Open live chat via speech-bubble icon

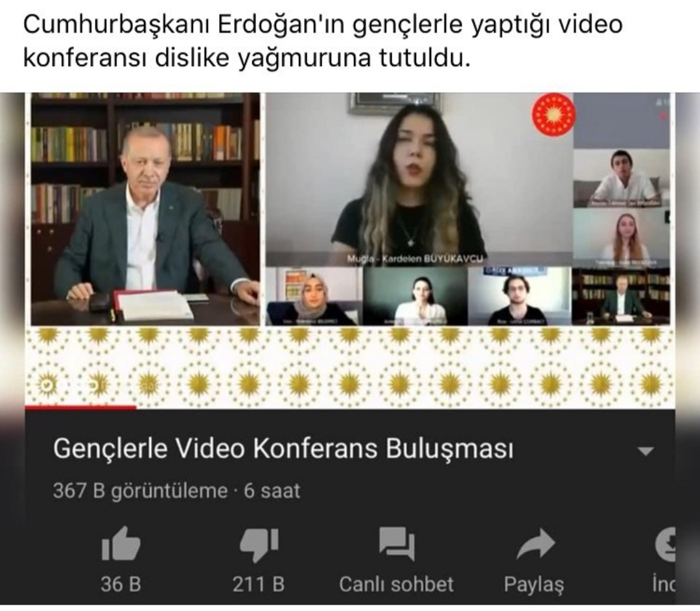(397, 544)
